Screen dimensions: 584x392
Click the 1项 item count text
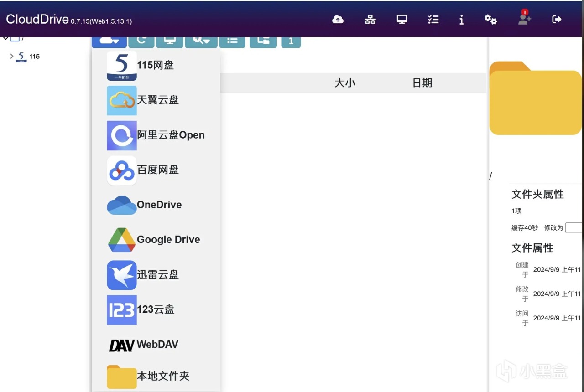[516, 211]
